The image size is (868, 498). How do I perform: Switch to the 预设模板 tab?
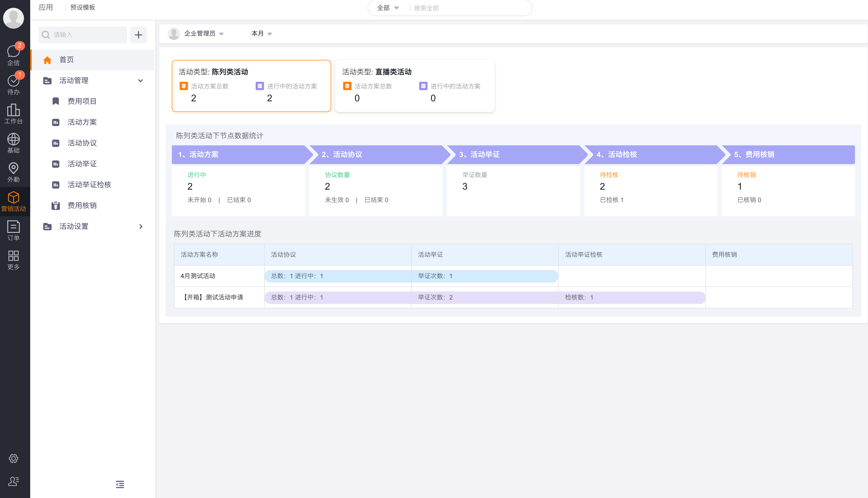click(x=82, y=7)
